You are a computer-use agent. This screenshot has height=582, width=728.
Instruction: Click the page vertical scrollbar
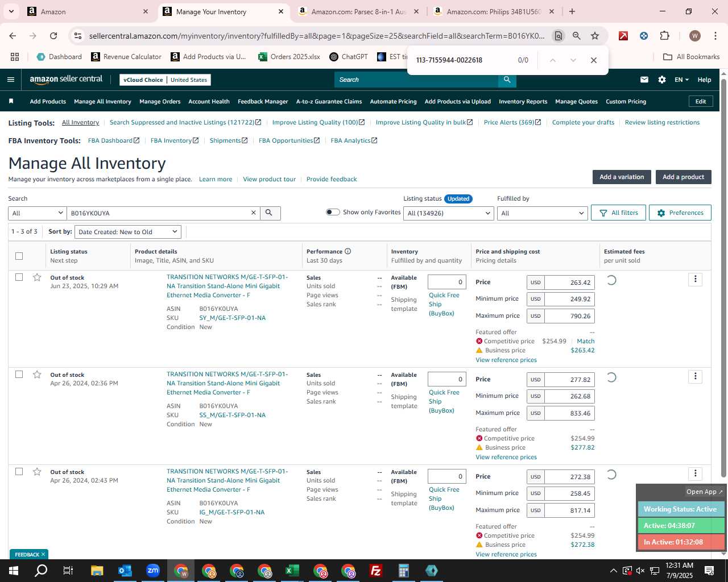pyautogui.click(x=724, y=278)
